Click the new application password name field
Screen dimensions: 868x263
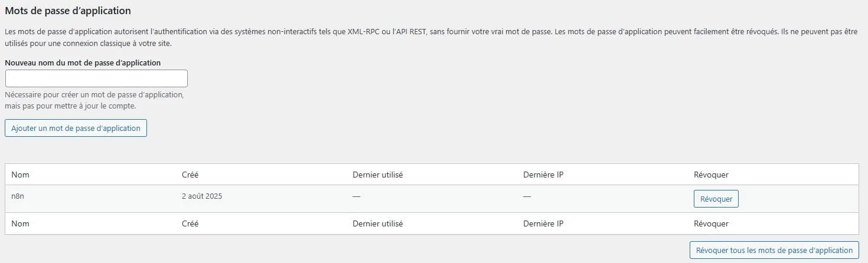pos(96,78)
